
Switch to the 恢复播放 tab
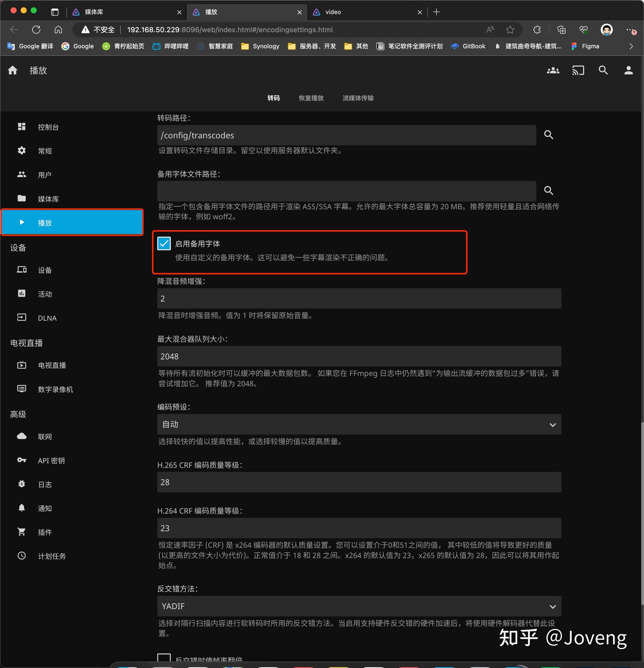coord(311,98)
